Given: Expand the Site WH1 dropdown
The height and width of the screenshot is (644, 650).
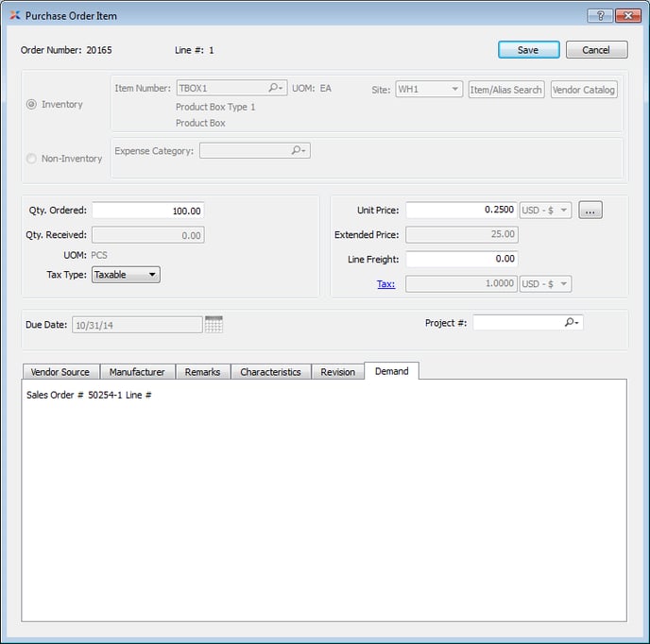Looking at the screenshot, I should tap(429, 90).
